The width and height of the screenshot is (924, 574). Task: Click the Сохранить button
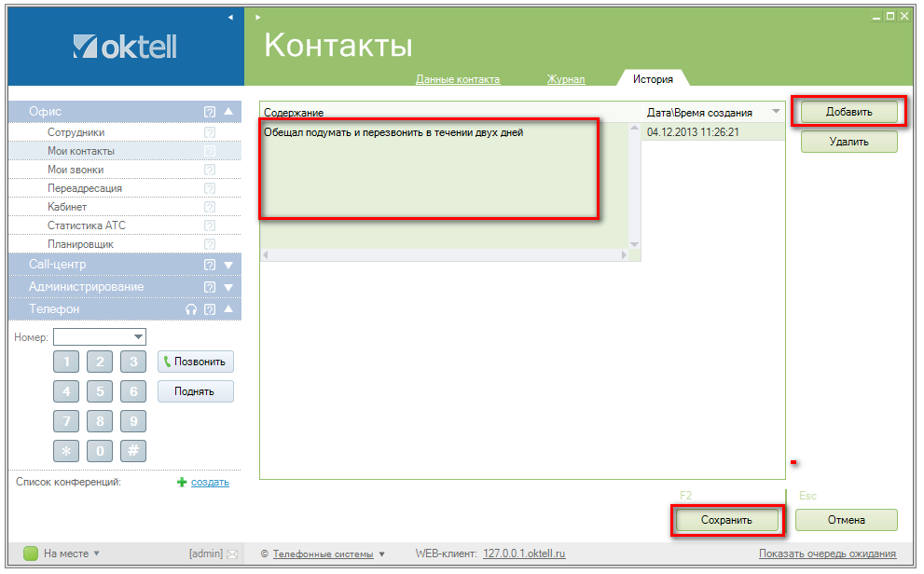[x=726, y=520]
